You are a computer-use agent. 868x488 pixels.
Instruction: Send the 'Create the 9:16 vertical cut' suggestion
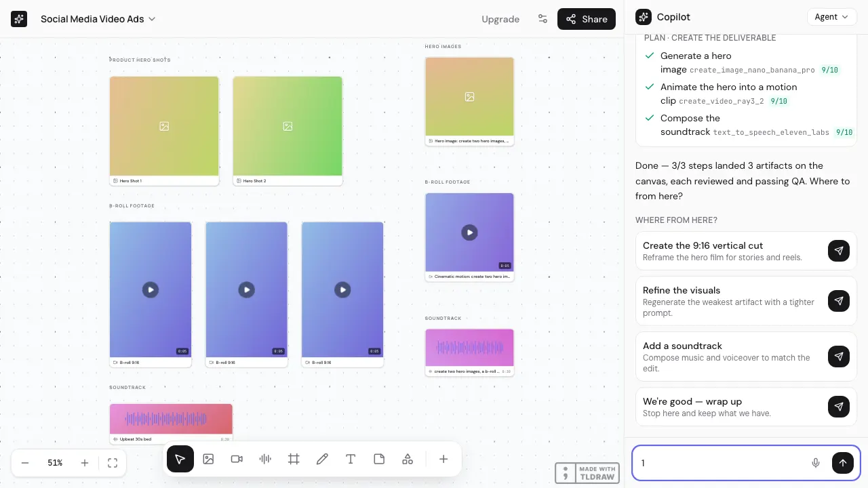point(839,251)
